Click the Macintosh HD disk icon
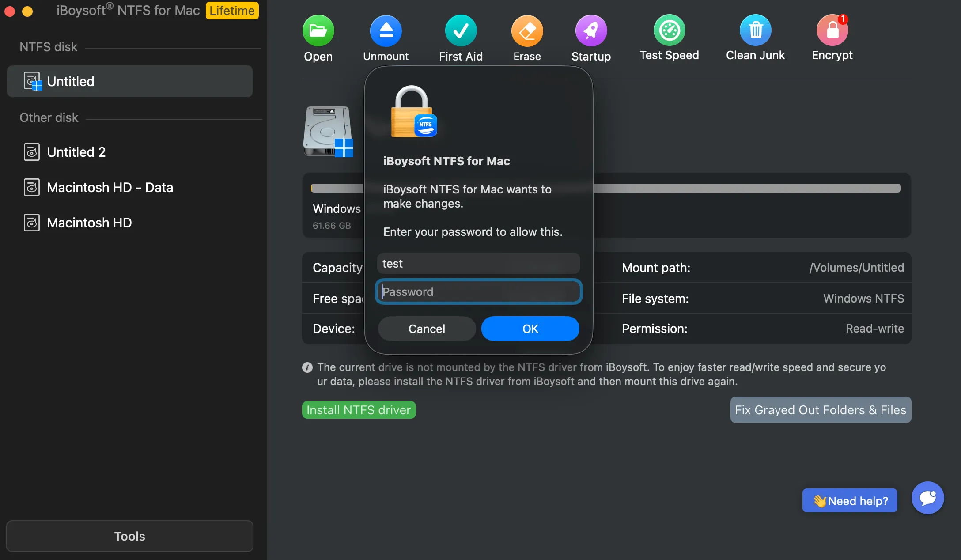 32,223
